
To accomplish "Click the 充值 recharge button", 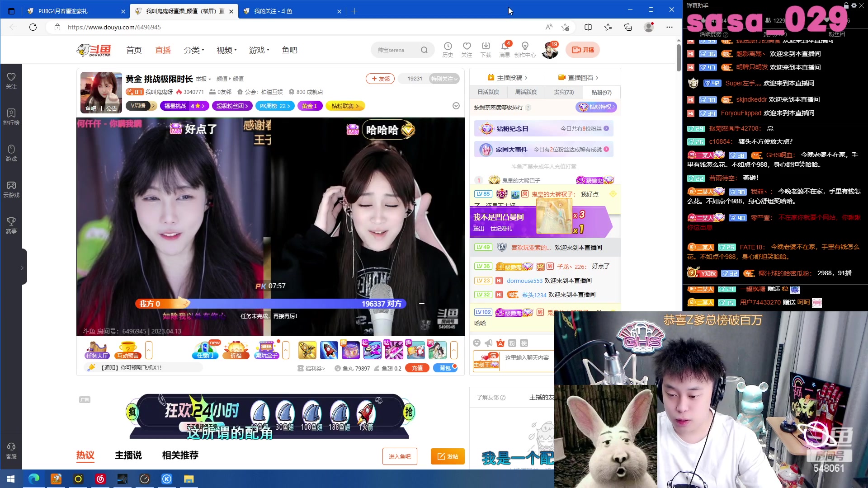I will click(x=417, y=368).
